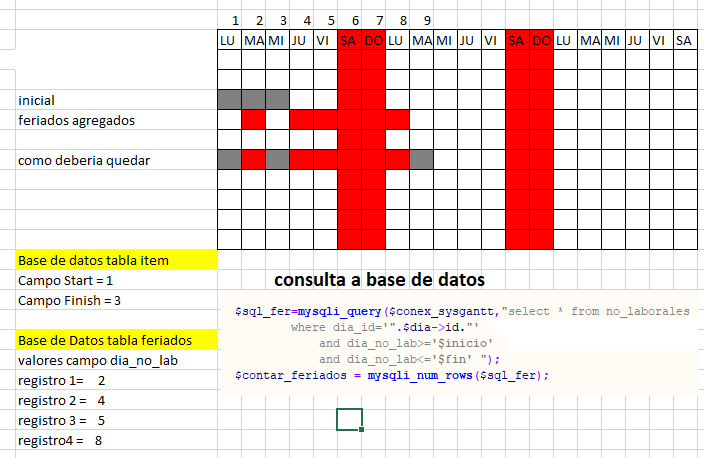The width and height of the screenshot is (704, 458).
Task: Select the "como deberia quedar" label cell
Action: (116, 160)
